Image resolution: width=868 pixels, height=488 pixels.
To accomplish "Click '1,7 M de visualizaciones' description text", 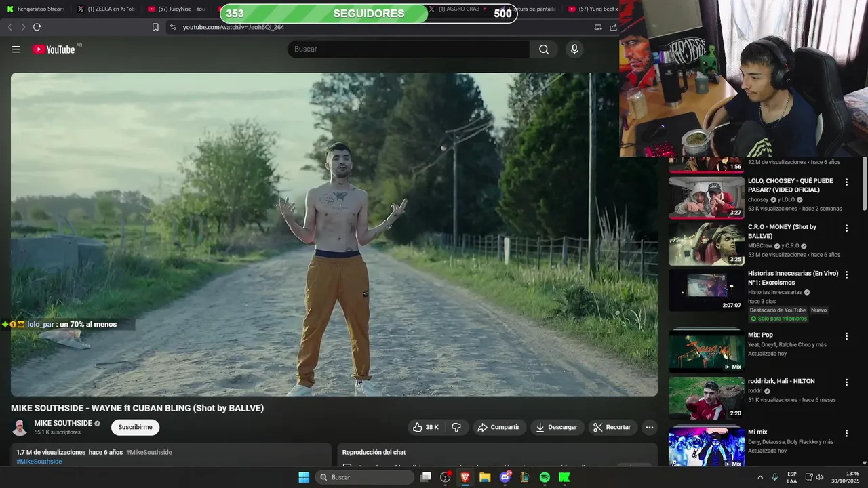I will [x=51, y=452].
